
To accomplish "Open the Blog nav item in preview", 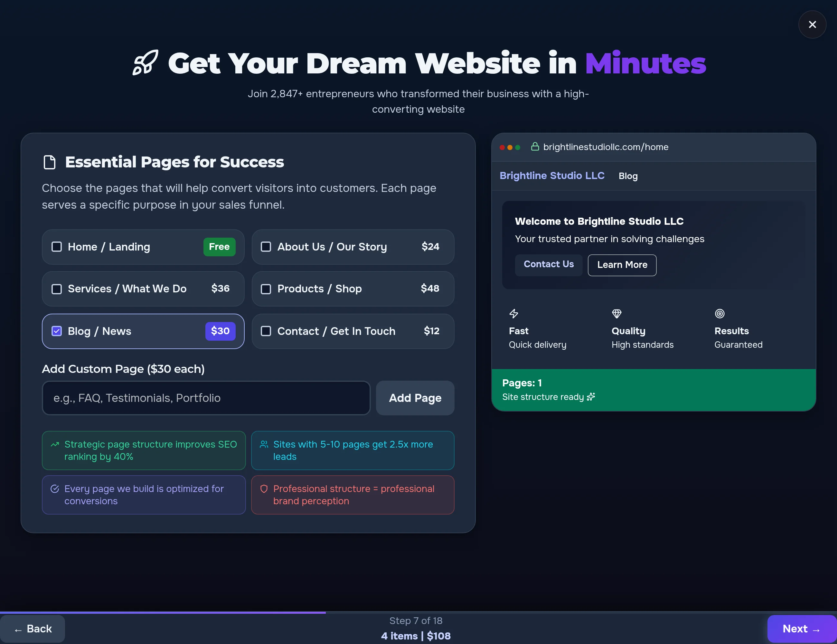I will (628, 176).
